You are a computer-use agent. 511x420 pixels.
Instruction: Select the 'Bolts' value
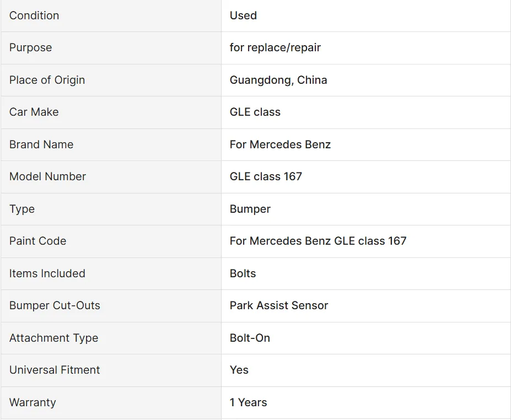[x=243, y=273]
